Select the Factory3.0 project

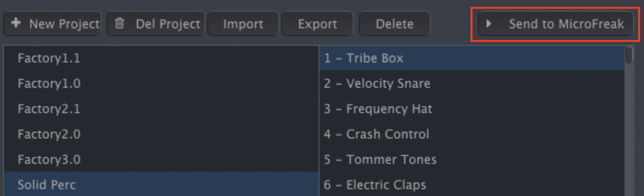161,159
